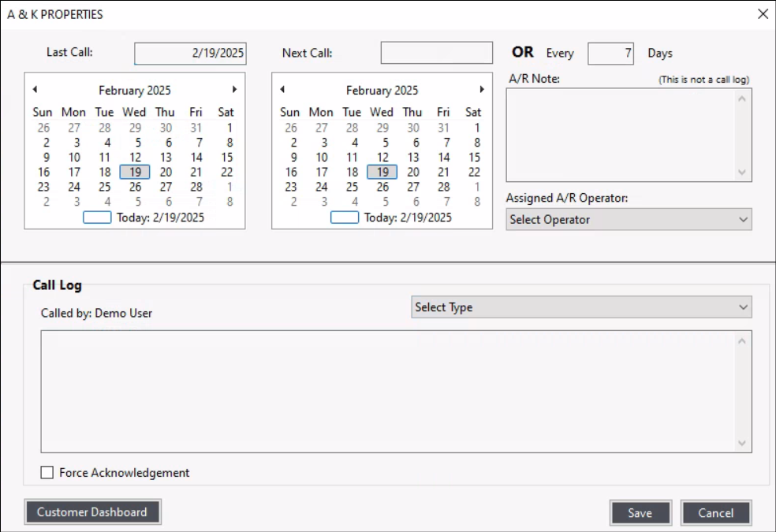The height and width of the screenshot is (532, 776).
Task: Click inside the A/R Note text area
Action: [x=621, y=134]
